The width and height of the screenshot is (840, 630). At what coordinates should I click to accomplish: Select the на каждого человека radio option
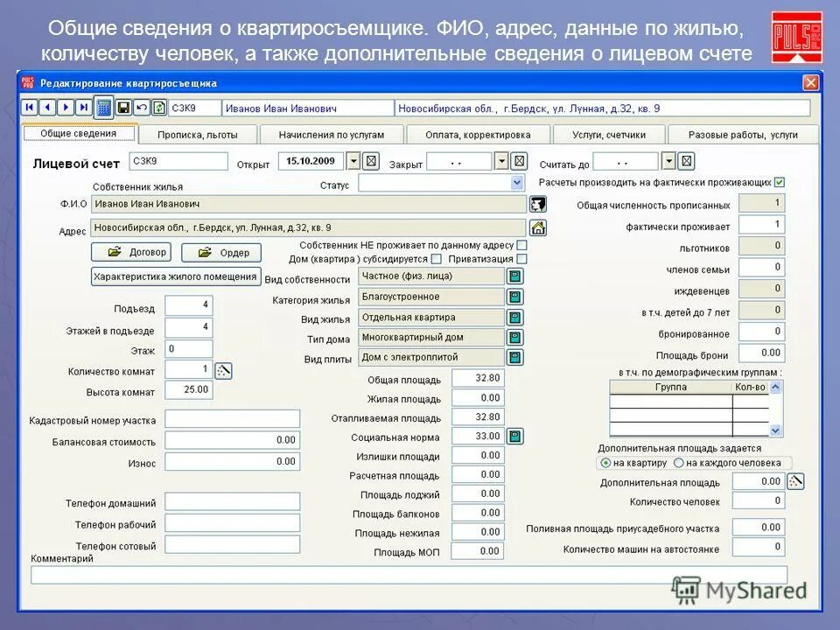coord(679,463)
